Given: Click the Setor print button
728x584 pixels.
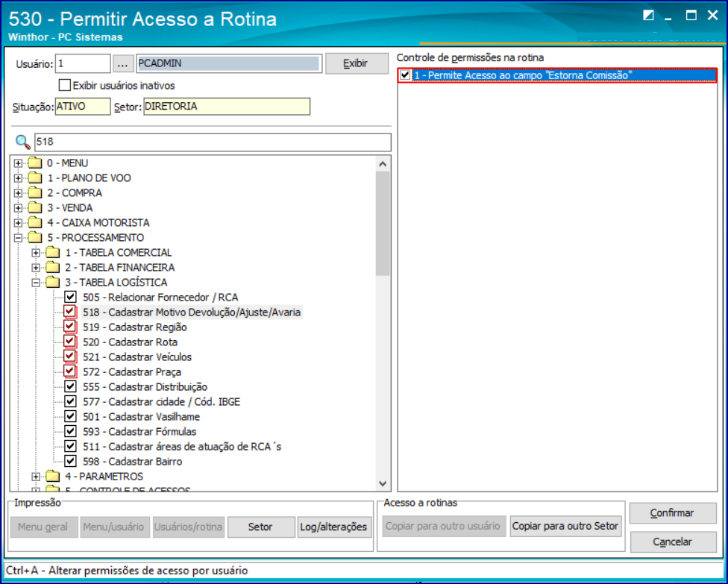Looking at the screenshot, I should click(261, 527).
